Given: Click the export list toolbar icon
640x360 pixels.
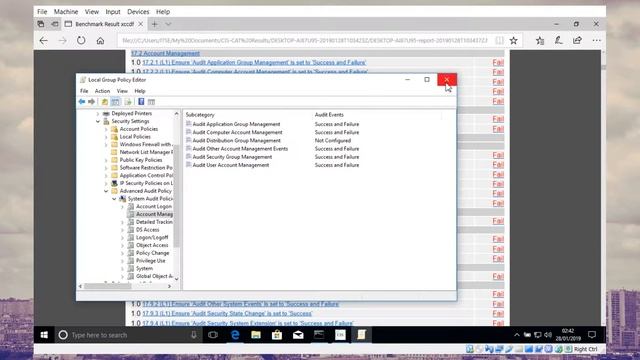Looking at the screenshot, I should (128, 102).
